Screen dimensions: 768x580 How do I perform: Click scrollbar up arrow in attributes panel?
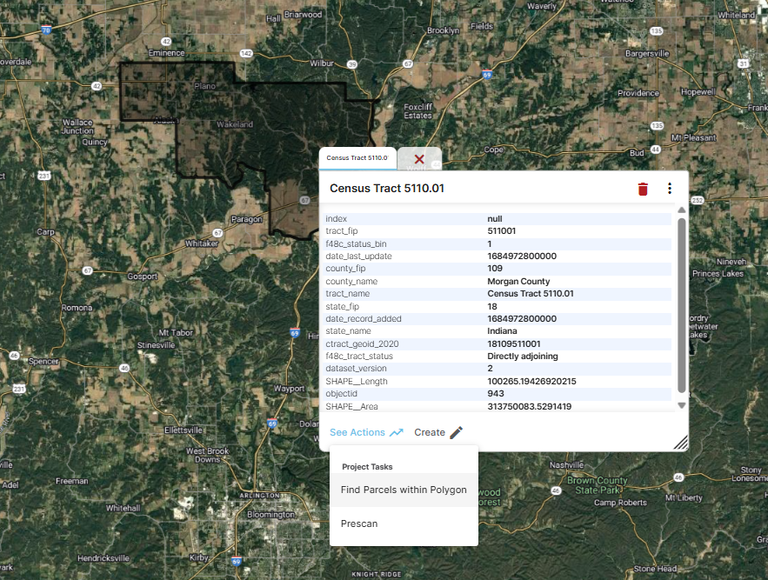coord(681,210)
